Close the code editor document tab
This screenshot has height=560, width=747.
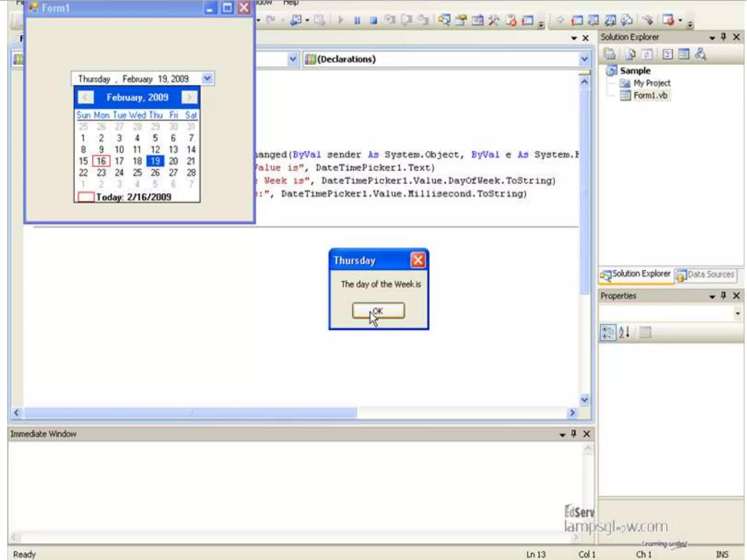pos(585,38)
